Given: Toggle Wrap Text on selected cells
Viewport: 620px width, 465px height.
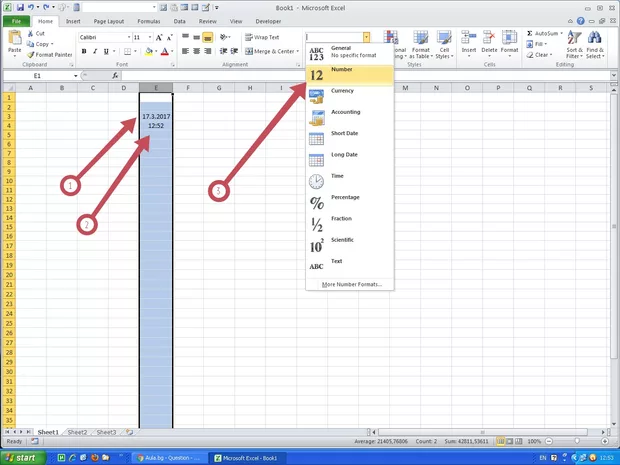Looking at the screenshot, I should pyautogui.click(x=262, y=37).
